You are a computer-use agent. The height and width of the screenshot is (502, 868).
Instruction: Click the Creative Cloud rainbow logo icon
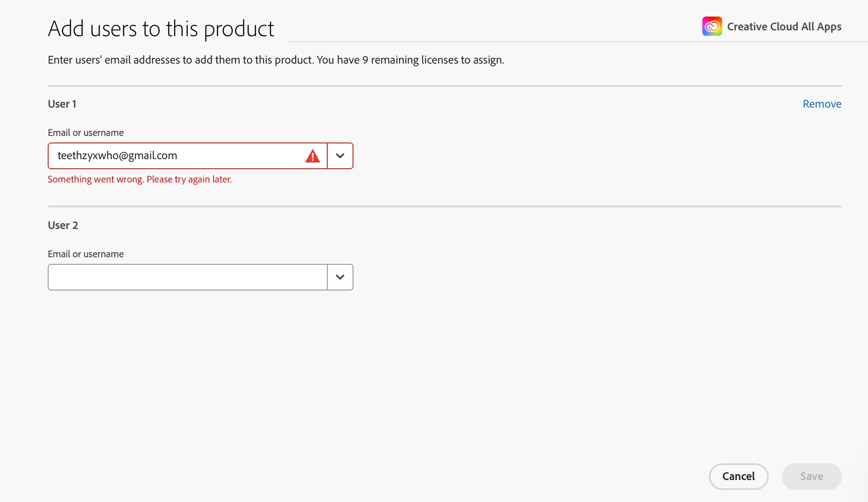pyautogui.click(x=712, y=26)
